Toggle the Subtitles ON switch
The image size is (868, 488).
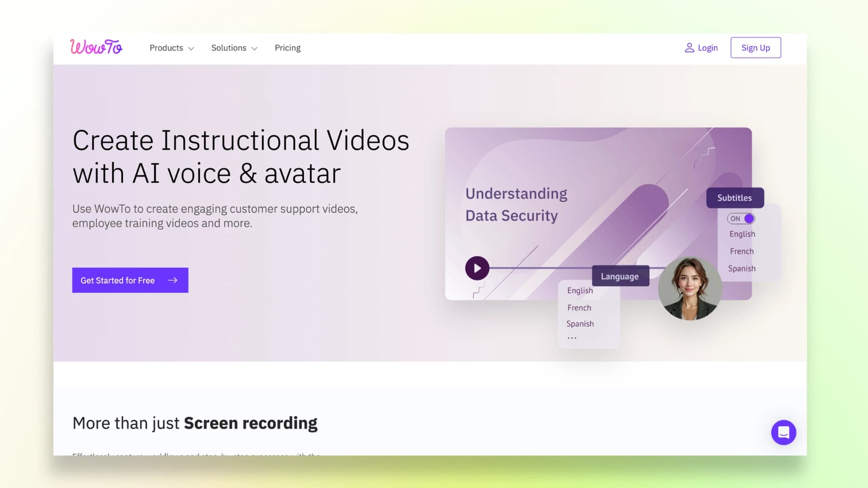(741, 218)
